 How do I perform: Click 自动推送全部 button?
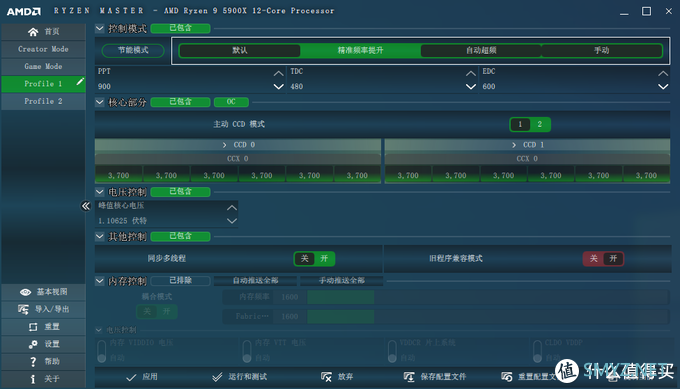255,281
